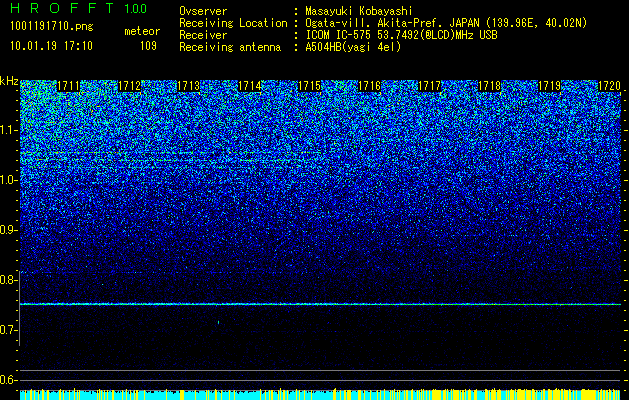Click the 1711 time marker

coord(69,86)
